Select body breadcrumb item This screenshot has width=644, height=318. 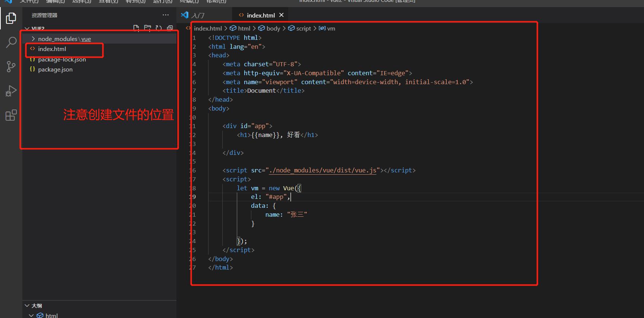pos(273,28)
